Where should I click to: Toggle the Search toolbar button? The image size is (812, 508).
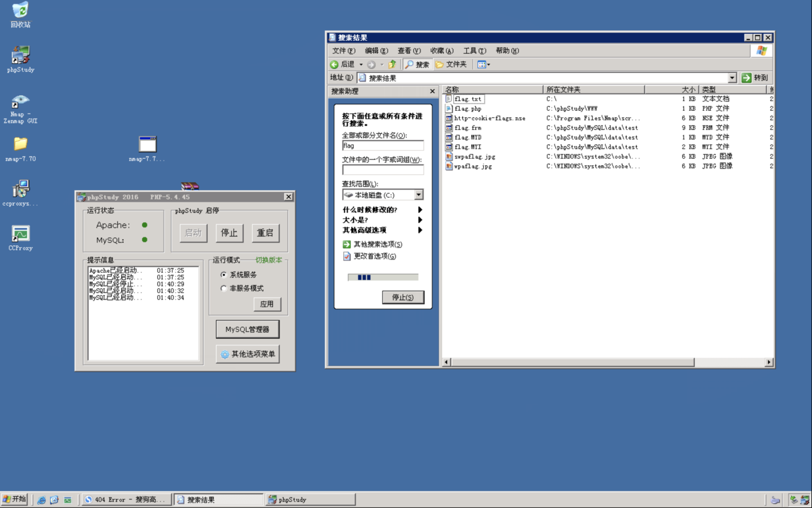417,64
